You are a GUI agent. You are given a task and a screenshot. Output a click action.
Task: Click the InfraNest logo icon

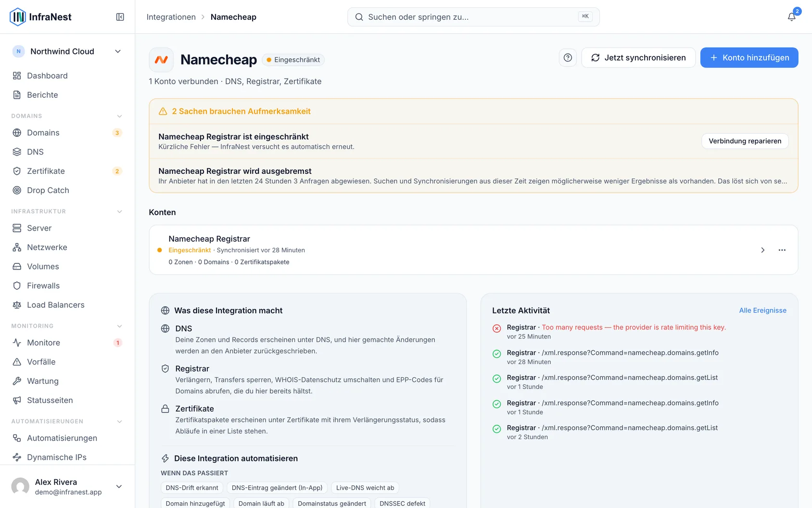click(x=18, y=17)
